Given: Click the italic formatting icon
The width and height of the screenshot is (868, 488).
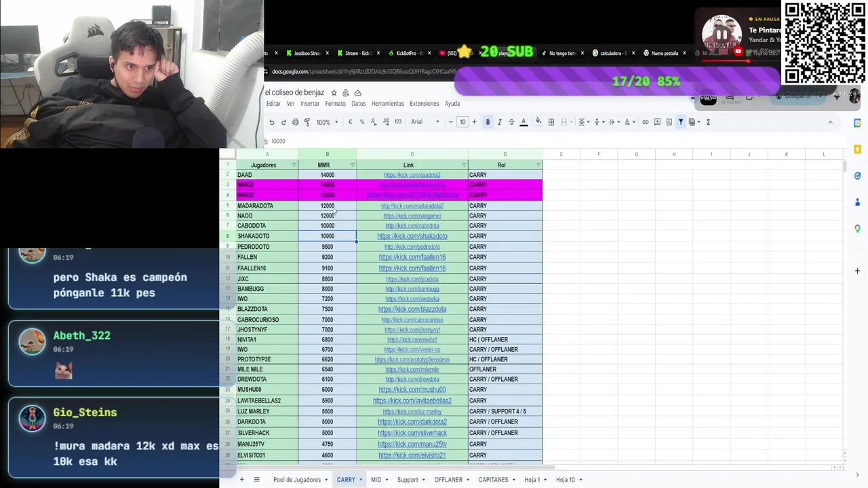Looking at the screenshot, I should point(499,122).
